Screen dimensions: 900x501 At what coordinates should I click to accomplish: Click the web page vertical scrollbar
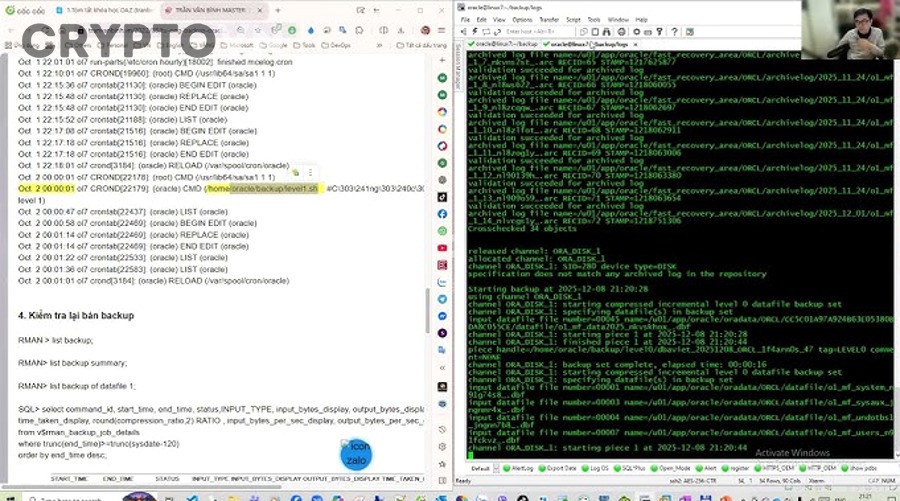click(x=428, y=310)
